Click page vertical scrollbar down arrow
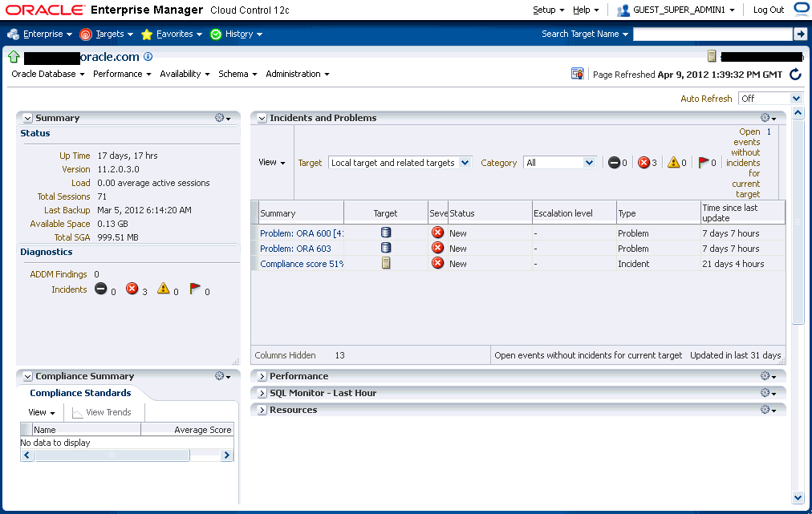This screenshot has height=514, width=812. (798, 497)
